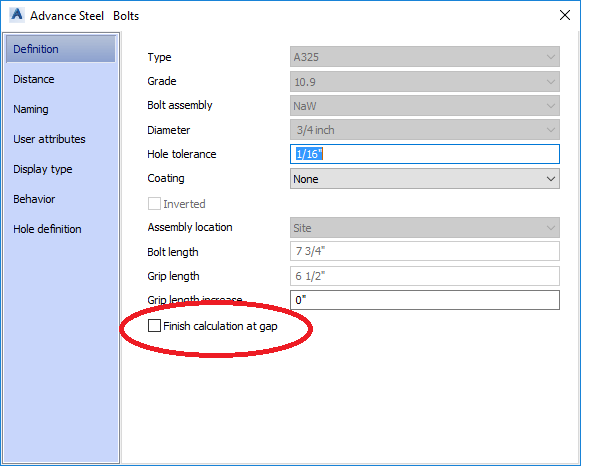This screenshot has width=592, height=472.
Task: Enable Finish calculation at gap checkbox
Action: (154, 325)
